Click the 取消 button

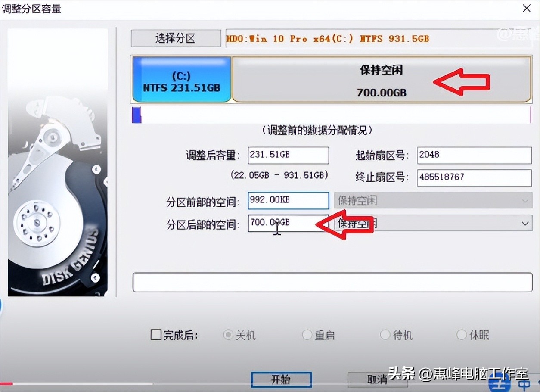(377, 380)
